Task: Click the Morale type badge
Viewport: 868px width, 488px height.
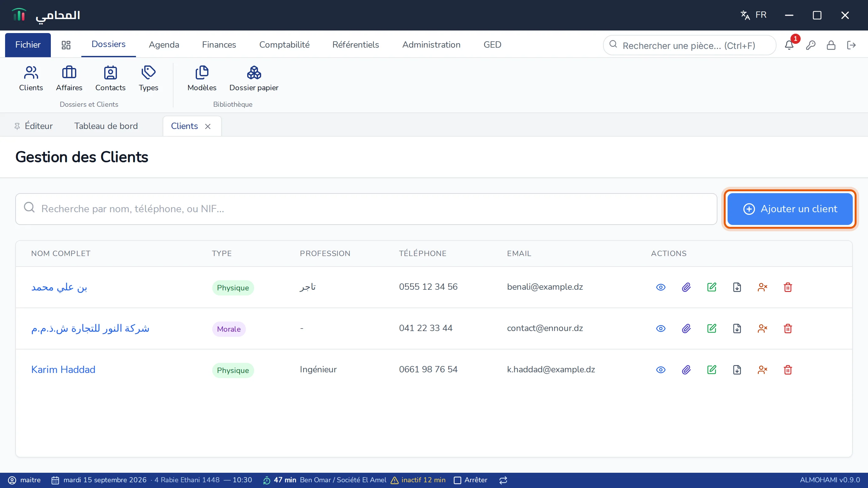Action: click(x=229, y=329)
